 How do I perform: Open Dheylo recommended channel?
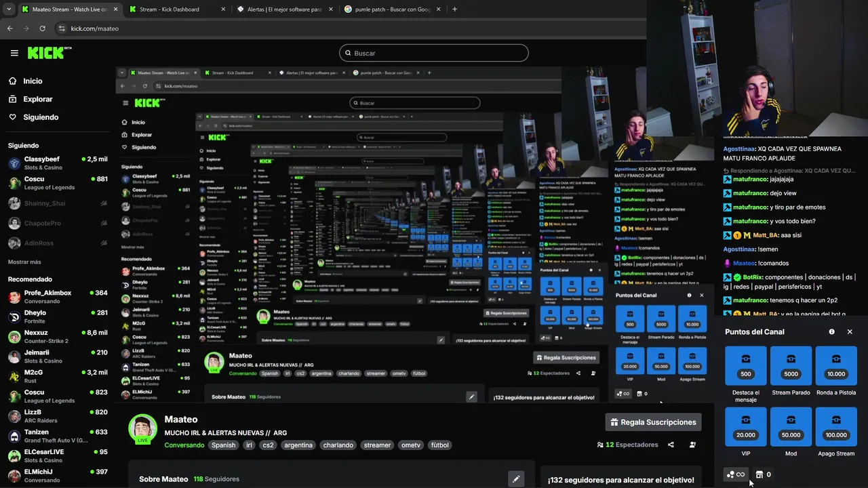pos(58,317)
